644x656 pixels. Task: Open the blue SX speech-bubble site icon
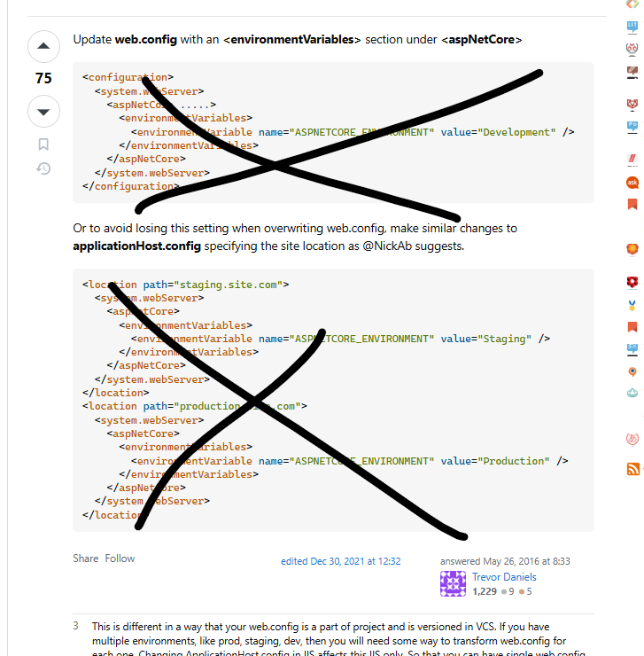coord(632,349)
